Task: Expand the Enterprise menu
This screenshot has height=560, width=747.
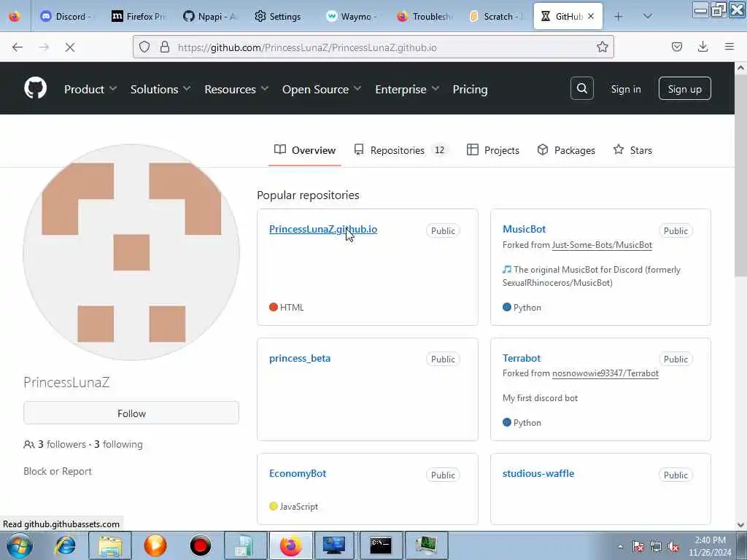Action: (x=407, y=89)
